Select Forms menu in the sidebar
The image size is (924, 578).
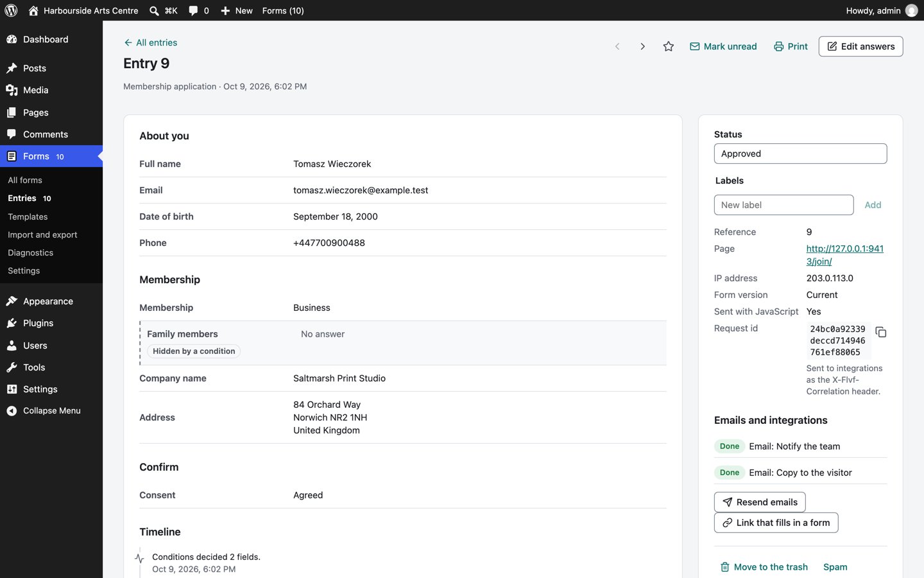pyautogui.click(x=51, y=156)
